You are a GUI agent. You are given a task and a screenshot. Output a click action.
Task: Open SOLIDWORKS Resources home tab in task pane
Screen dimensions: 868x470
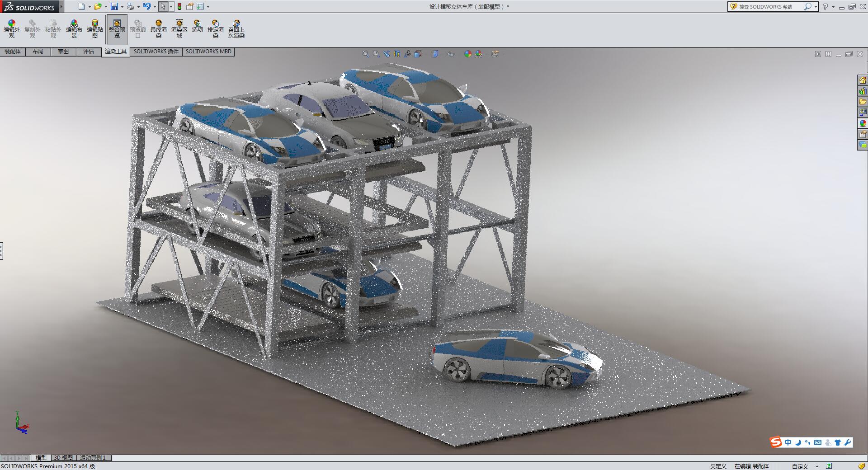click(x=863, y=80)
